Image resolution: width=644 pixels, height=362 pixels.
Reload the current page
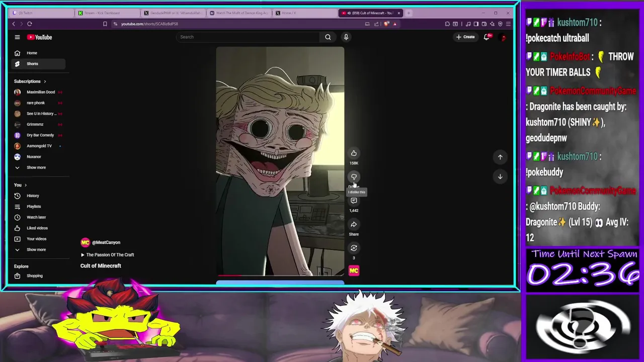point(30,24)
